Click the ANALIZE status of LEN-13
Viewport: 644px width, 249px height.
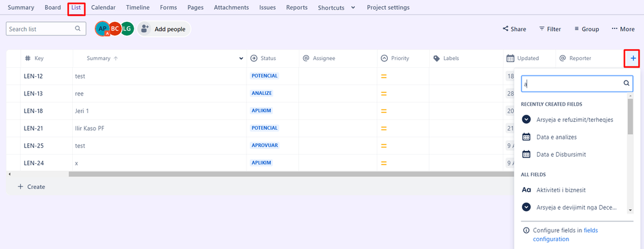click(261, 94)
